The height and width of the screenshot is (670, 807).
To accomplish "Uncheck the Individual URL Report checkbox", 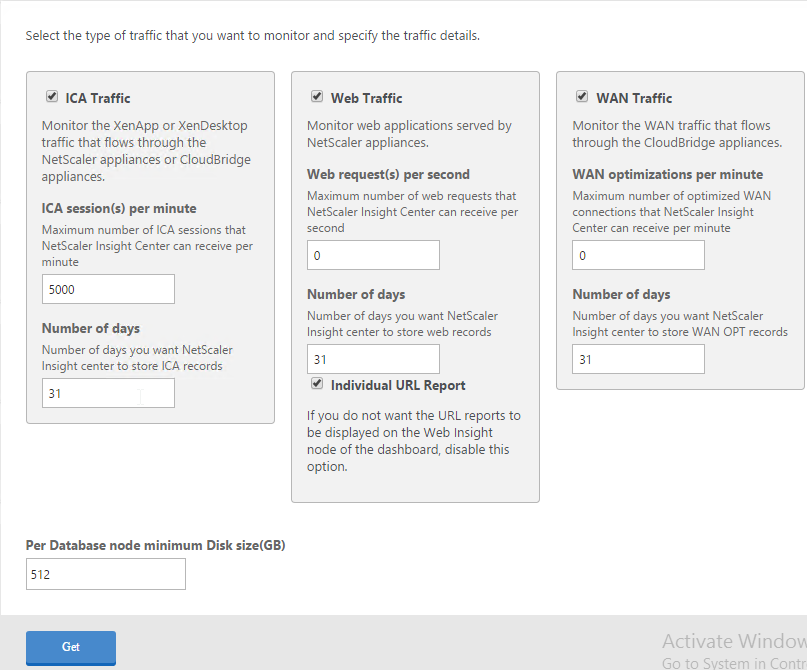I will (x=317, y=383).
